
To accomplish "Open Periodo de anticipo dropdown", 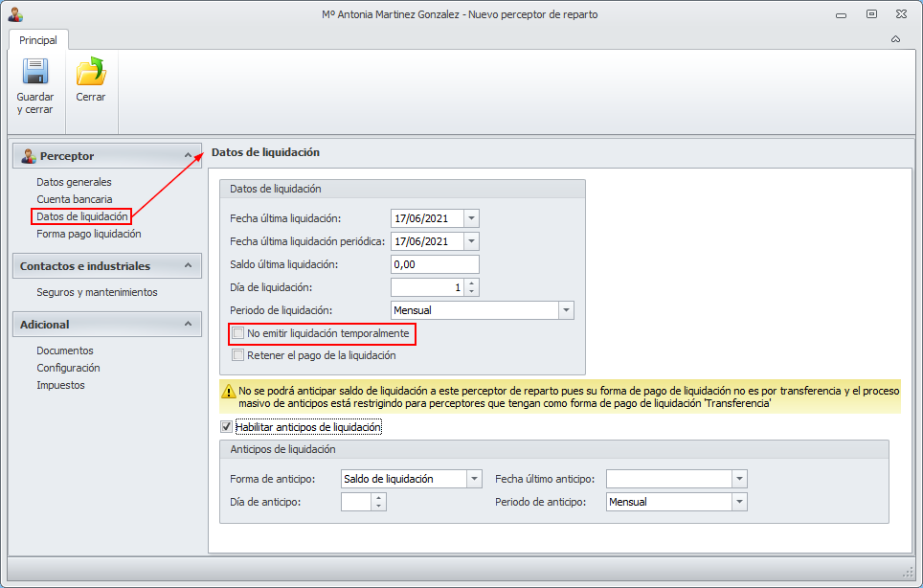I will [739, 502].
